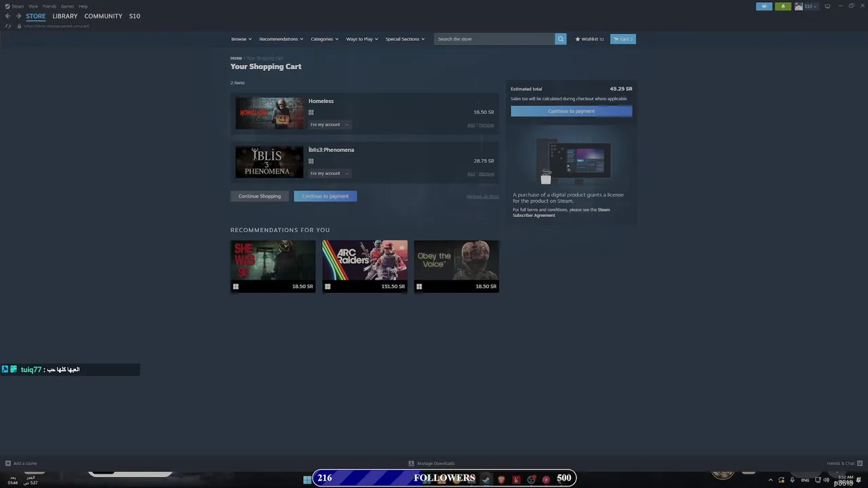Image resolution: width=868 pixels, height=488 pixels.
Task: Remove Homeless from the cart
Action: 487,125
